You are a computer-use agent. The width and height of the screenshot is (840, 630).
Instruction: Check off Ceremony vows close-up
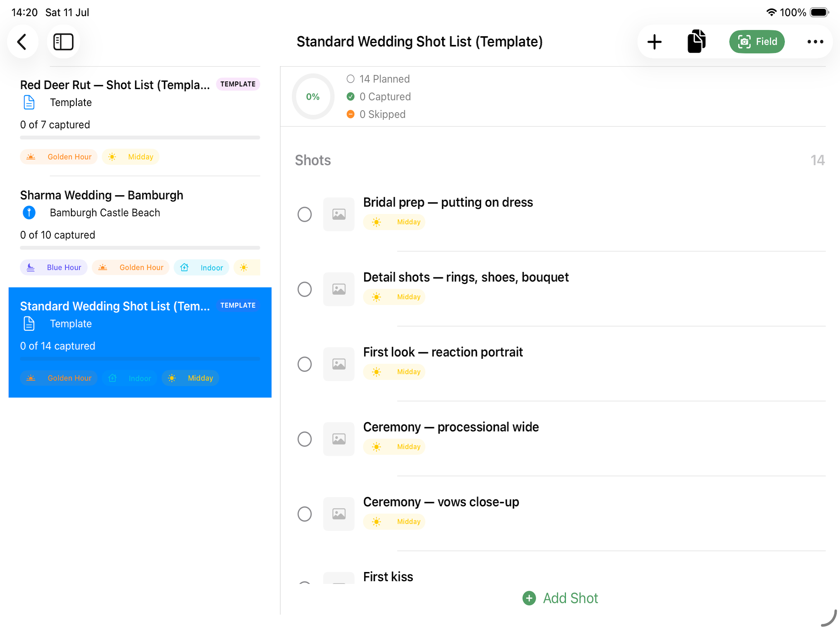point(305,514)
